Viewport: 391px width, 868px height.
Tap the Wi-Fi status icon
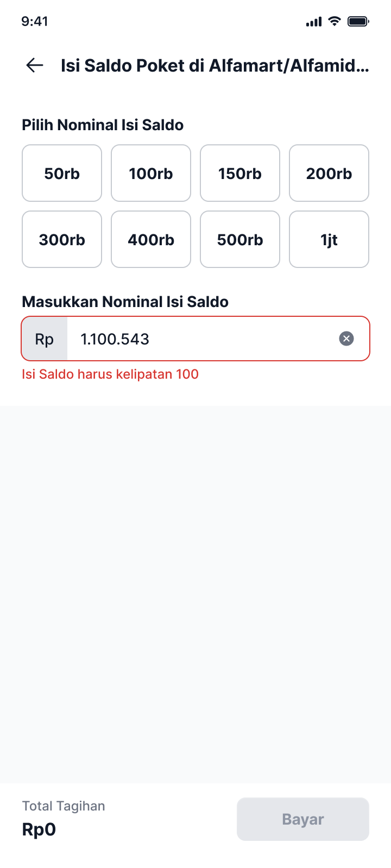(335, 22)
